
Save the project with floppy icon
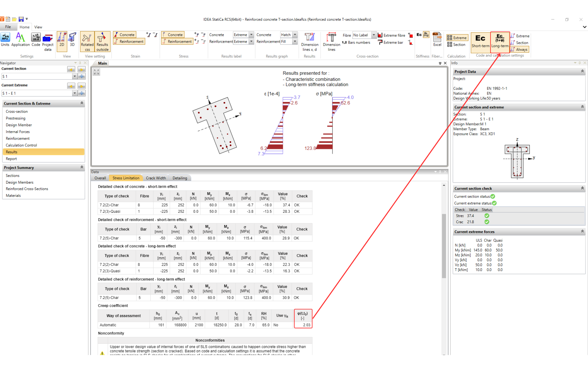point(21,19)
